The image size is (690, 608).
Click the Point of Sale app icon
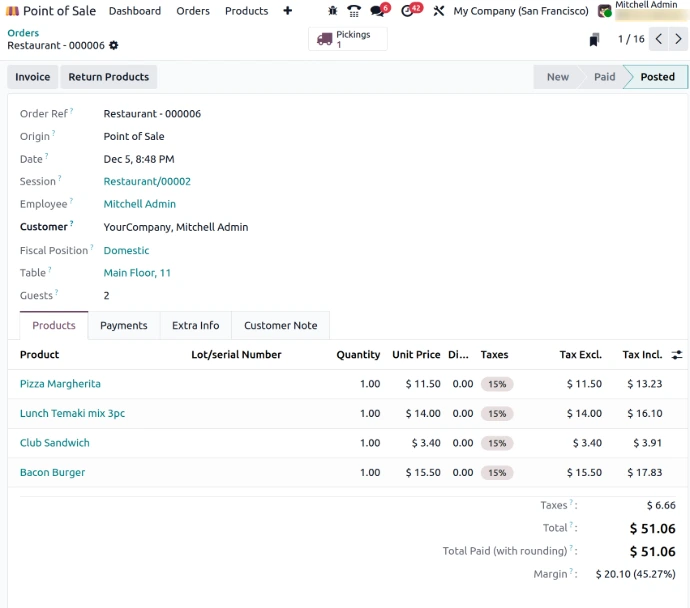tap(13, 11)
